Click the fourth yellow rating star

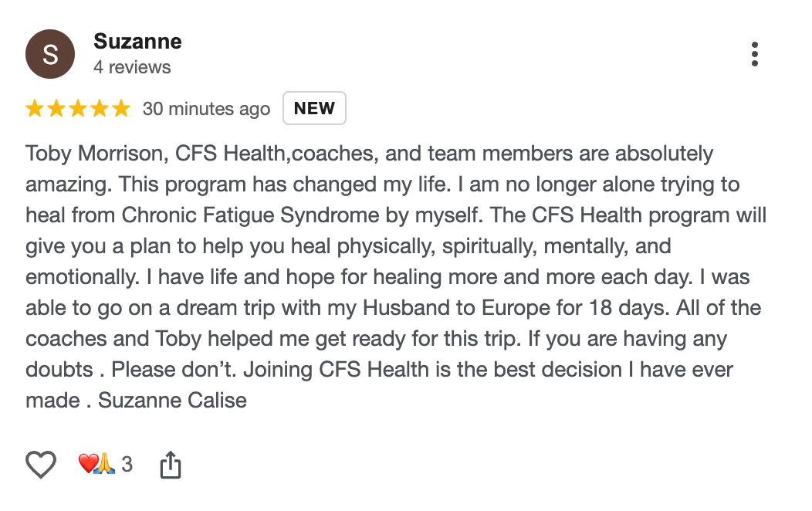pos(100,109)
